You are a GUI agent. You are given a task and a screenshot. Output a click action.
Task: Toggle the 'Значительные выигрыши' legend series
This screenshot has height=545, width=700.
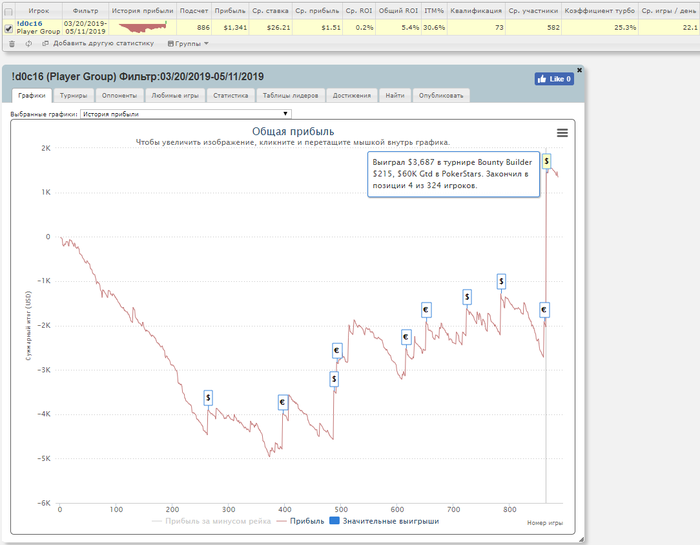pos(383,521)
